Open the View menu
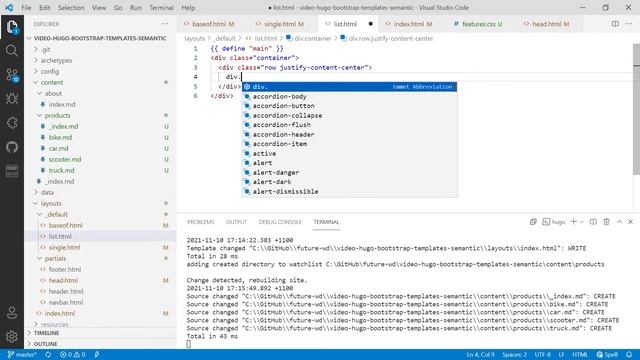This screenshot has height=360, width=640. pyautogui.click(x=99, y=7)
